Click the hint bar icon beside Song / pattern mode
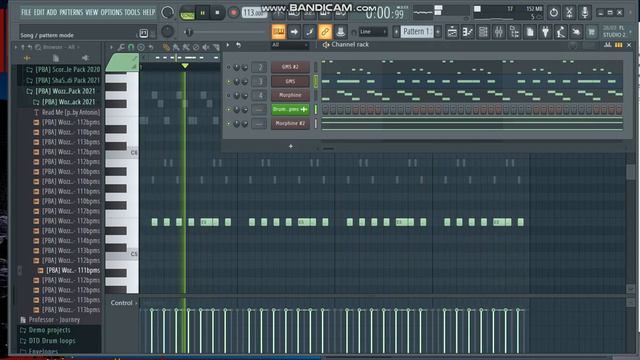This screenshot has width=640, height=360. coord(144,33)
